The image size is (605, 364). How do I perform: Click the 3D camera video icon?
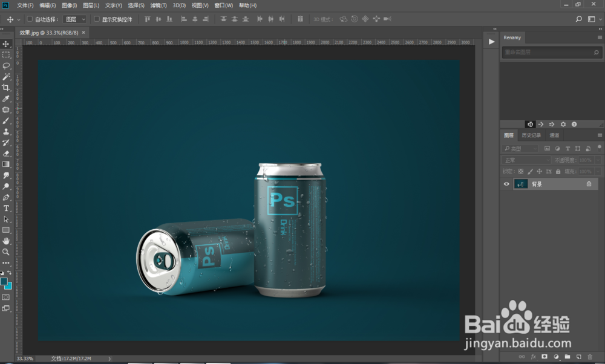(x=387, y=19)
